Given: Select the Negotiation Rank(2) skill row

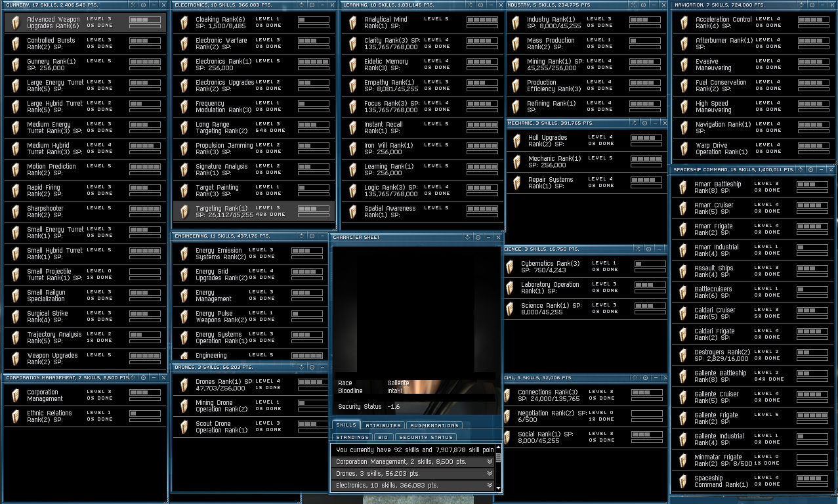Looking at the screenshot, I should [586, 417].
